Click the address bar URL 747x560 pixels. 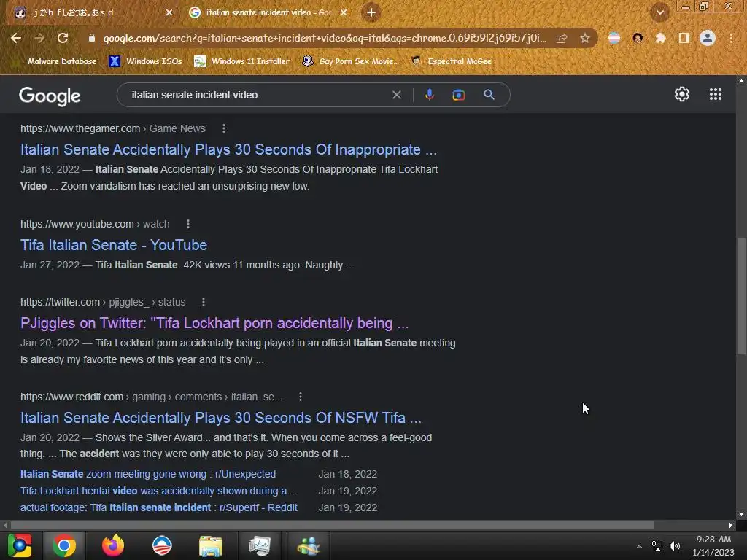pyautogui.click(x=324, y=38)
